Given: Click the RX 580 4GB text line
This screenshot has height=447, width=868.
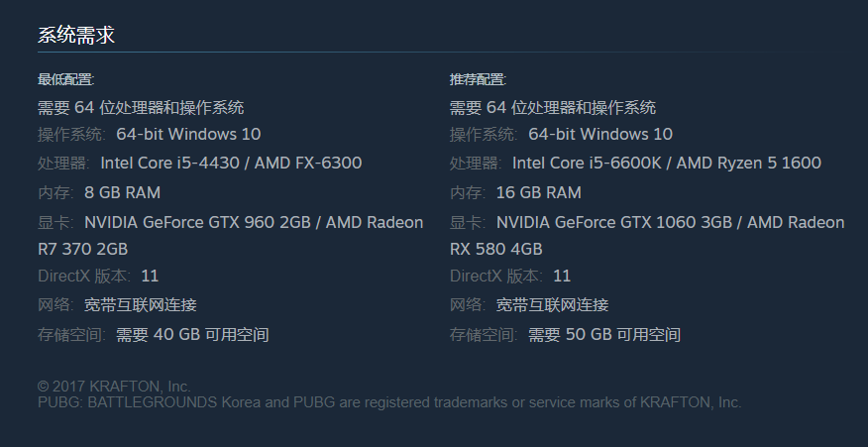Looking at the screenshot, I should 496,249.
